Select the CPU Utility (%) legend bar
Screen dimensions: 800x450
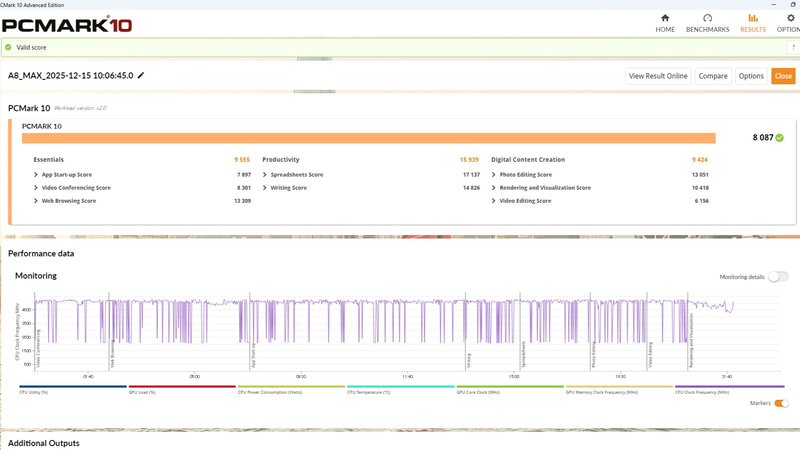click(73, 387)
